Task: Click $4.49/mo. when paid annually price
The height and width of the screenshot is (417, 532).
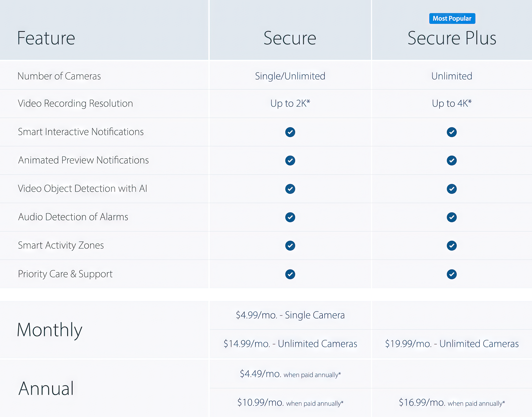Action: [x=290, y=374]
